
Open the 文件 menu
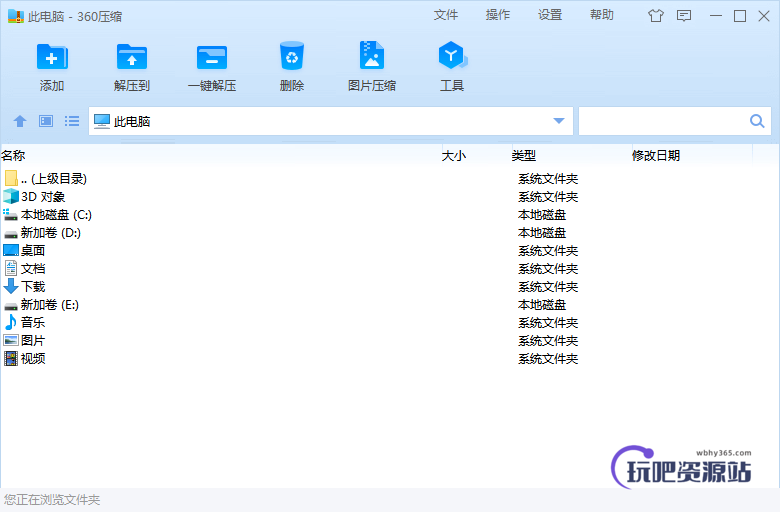446,15
